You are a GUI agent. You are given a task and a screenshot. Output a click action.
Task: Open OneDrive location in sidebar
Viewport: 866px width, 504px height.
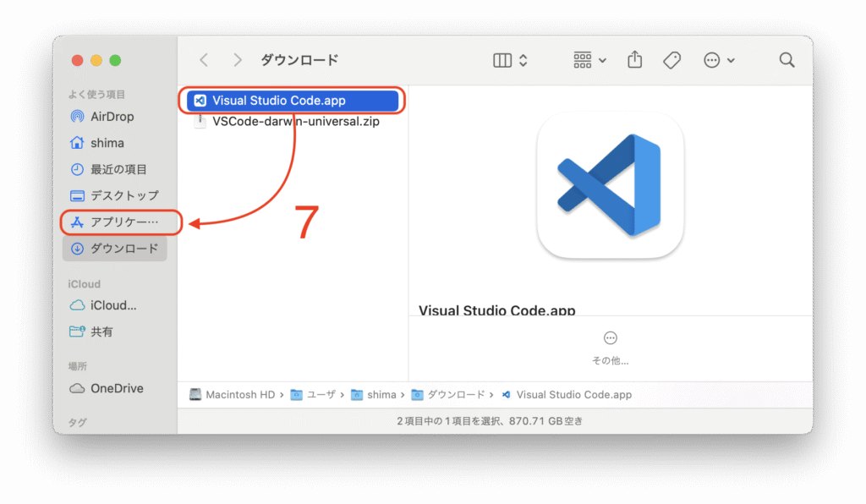[x=115, y=389]
